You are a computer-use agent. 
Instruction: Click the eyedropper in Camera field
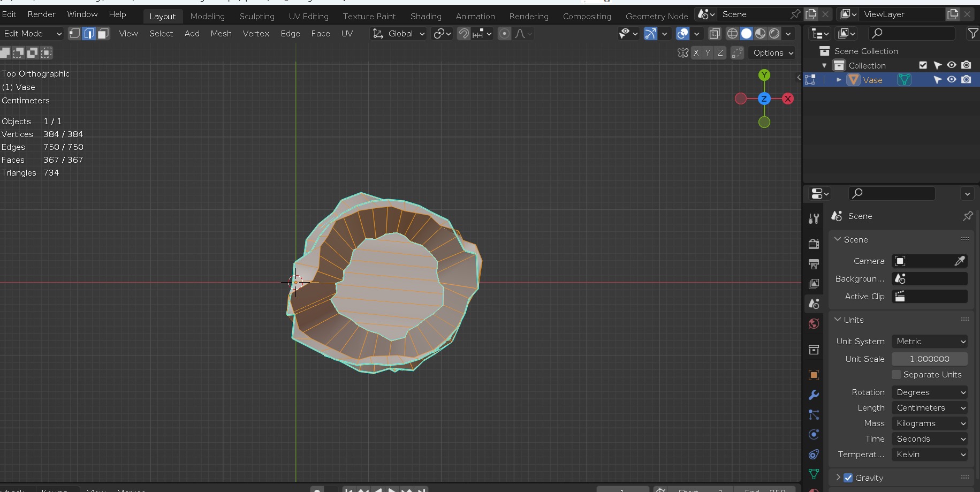tap(960, 261)
